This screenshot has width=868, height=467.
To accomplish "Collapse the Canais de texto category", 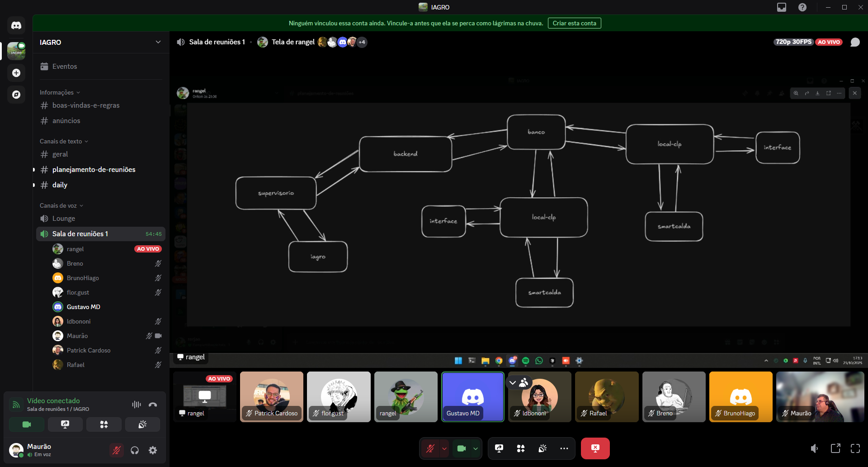I will [x=64, y=141].
